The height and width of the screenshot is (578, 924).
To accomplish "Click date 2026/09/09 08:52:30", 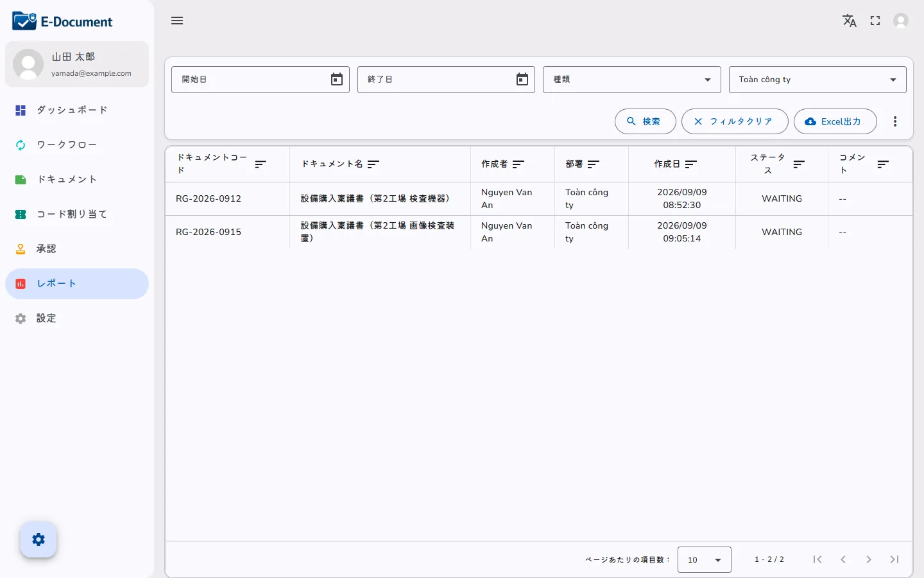I will 682,198.
